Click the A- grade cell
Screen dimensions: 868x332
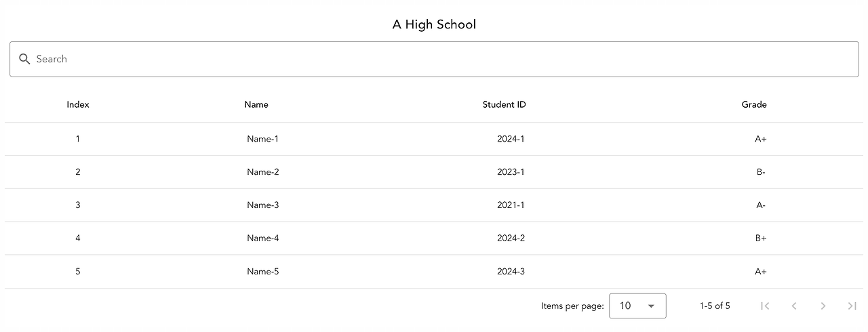[x=761, y=205]
